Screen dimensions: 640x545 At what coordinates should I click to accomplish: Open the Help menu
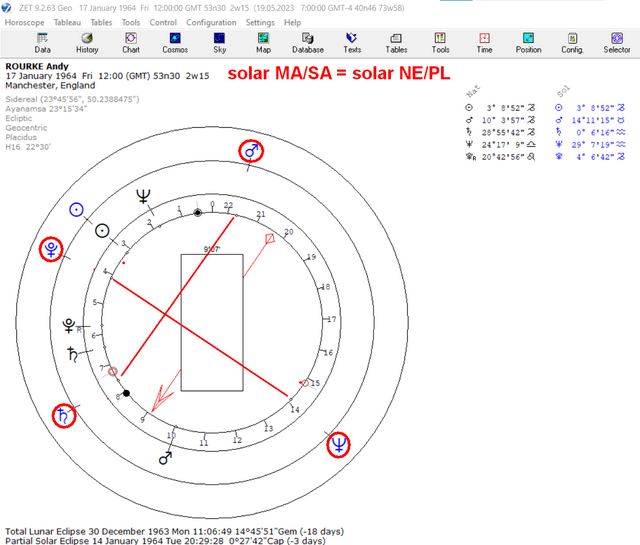(292, 22)
